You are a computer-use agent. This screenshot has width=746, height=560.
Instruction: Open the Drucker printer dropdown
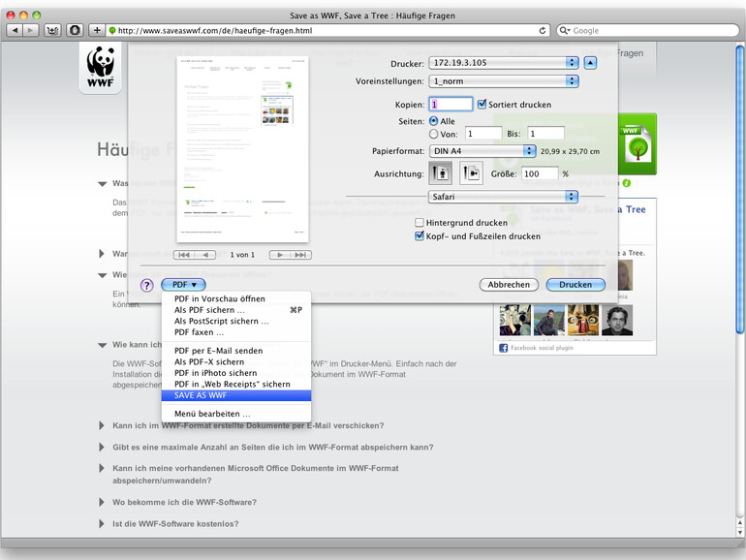504,63
